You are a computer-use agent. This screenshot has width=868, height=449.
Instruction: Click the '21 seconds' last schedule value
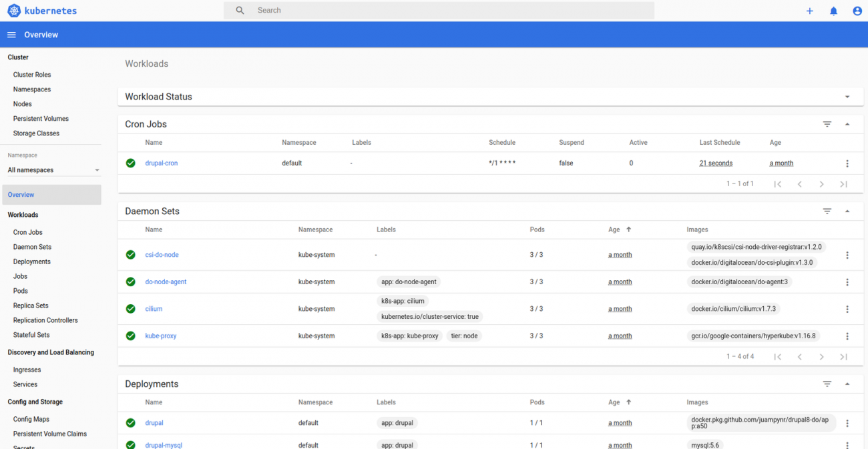click(x=716, y=163)
